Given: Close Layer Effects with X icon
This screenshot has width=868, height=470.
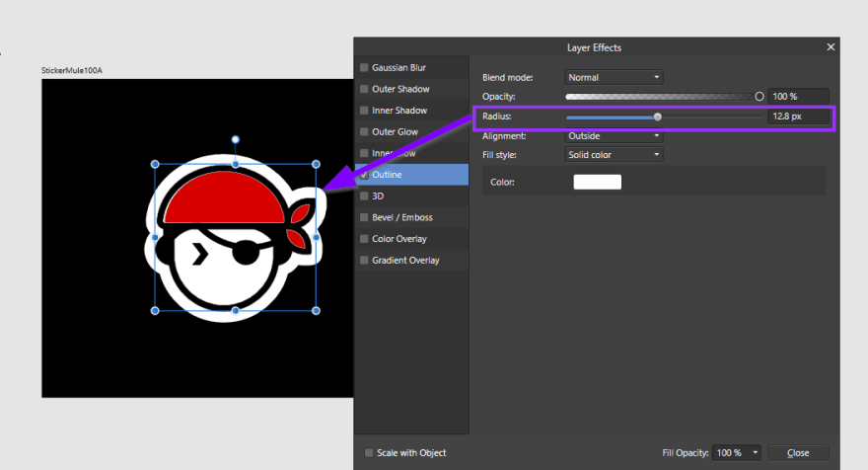Looking at the screenshot, I should (x=831, y=46).
